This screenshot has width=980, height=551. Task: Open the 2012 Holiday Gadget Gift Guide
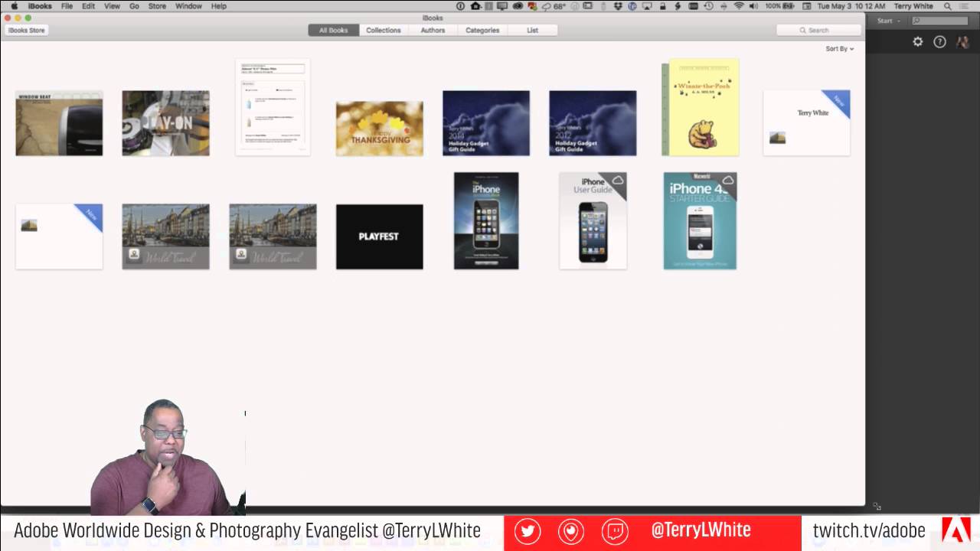tap(593, 123)
